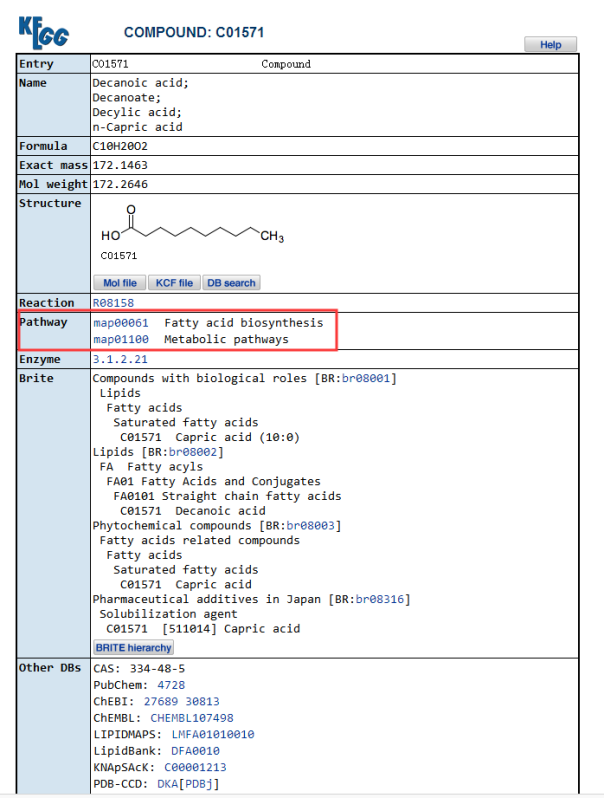
Task: Open enzyme 3.1.2.21 link
Action: (120, 359)
